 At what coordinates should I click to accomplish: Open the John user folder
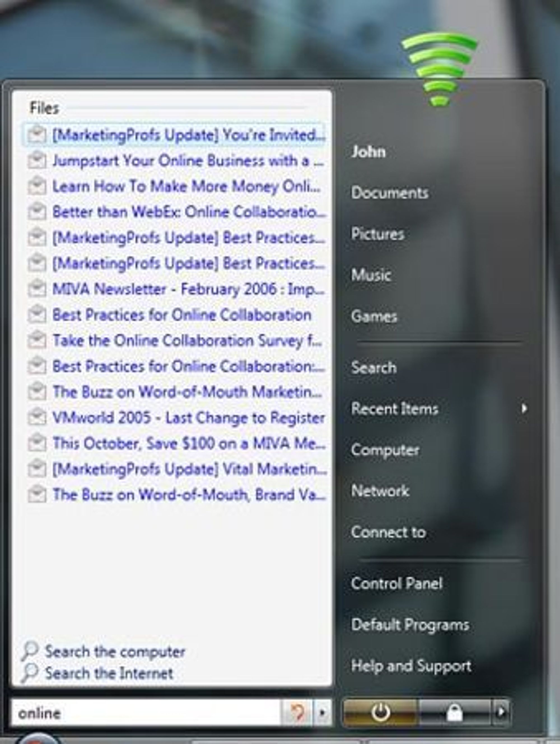(x=368, y=152)
